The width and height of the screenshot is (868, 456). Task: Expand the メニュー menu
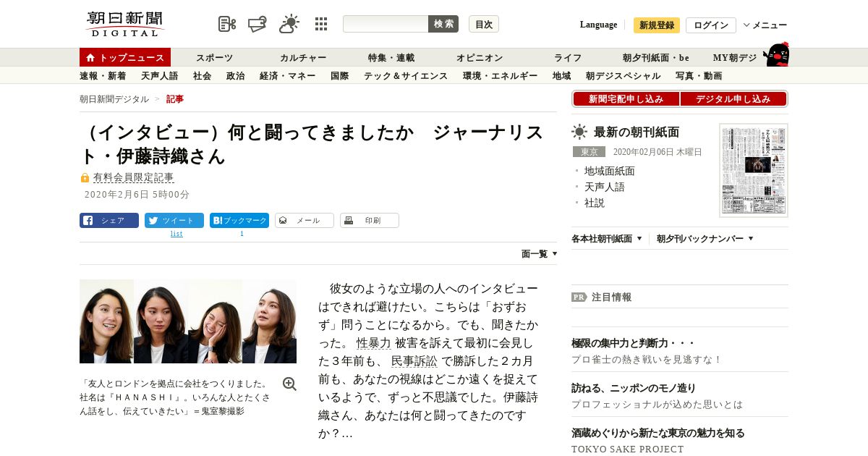click(x=765, y=25)
